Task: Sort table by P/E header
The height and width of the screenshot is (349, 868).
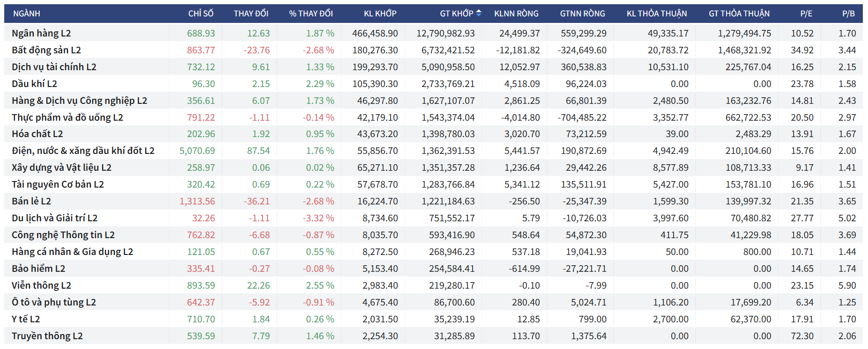Action: tap(806, 14)
